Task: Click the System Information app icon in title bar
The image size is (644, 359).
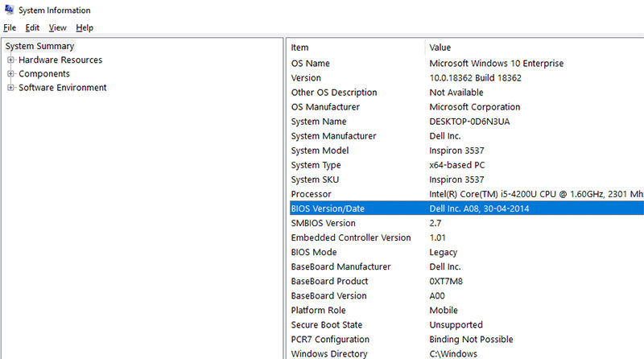Action: pyautogui.click(x=9, y=10)
